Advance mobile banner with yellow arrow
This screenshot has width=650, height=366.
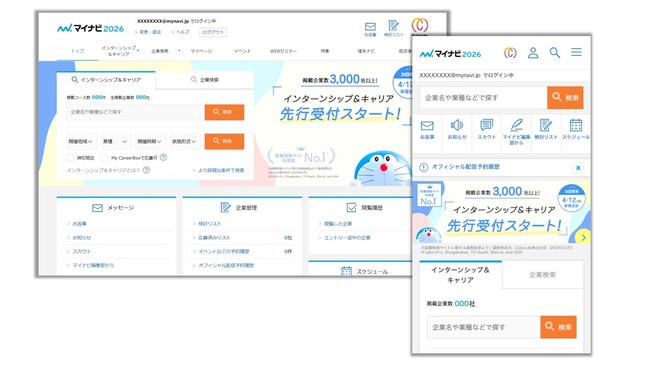(x=583, y=238)
